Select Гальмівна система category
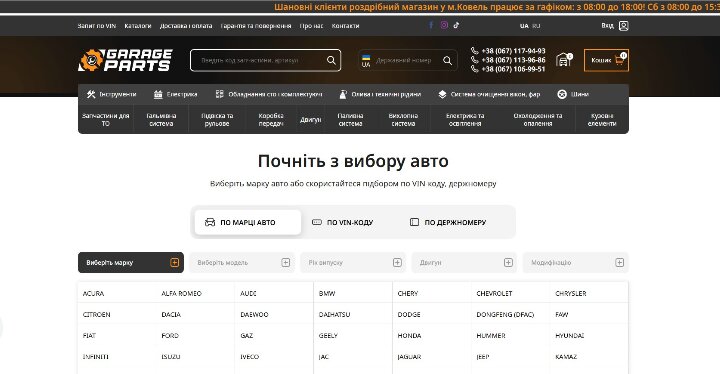 [x=161, y=119]
